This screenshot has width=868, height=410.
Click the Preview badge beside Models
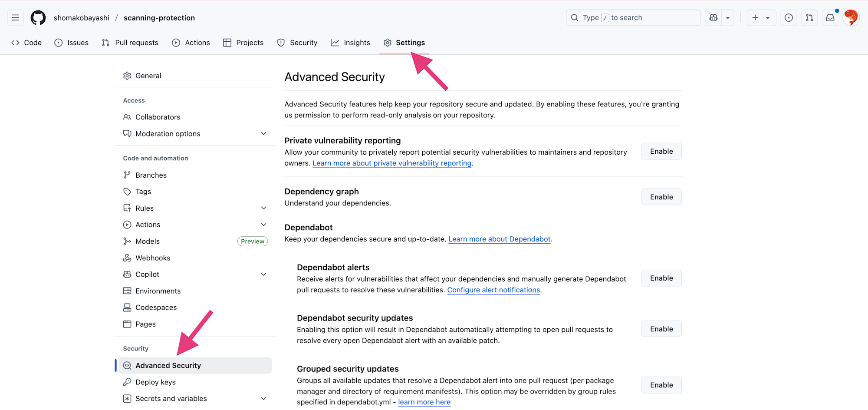253,241
